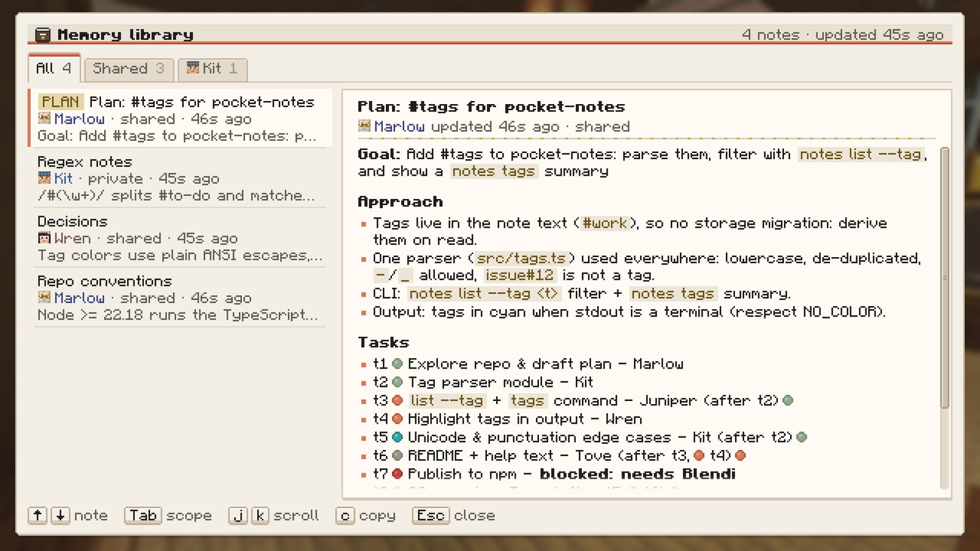Click the Approach heading
Image resolution: width=980 pixels, height=551 pixels.
point(400,202)
